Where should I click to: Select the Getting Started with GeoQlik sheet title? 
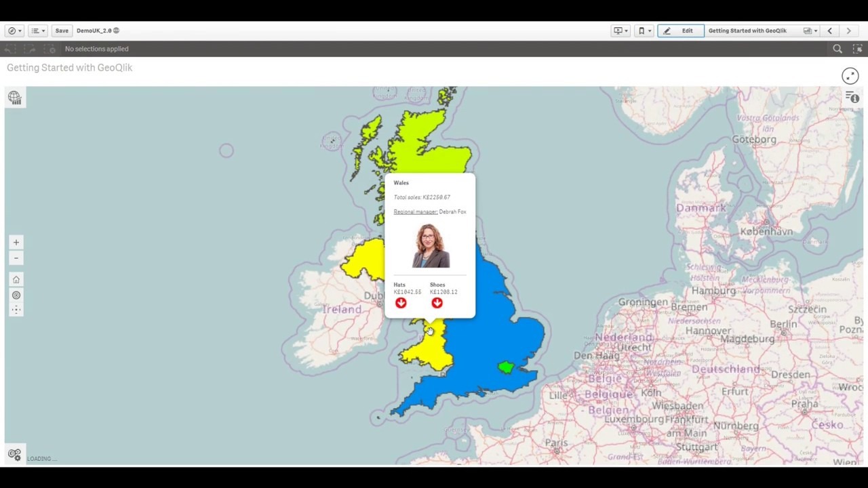(747, 30)
